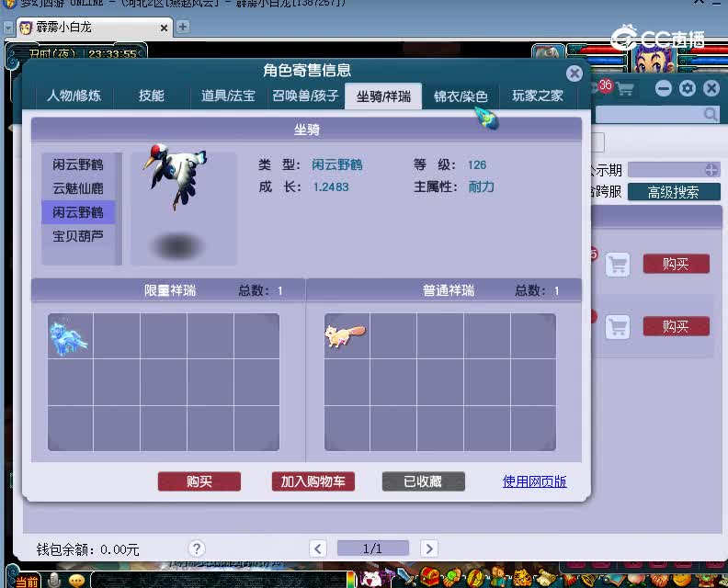The width and height of the screenshot is (728, 588).
Task: Click the 限量祥瑞 section header
Action: tap(168, 290)
